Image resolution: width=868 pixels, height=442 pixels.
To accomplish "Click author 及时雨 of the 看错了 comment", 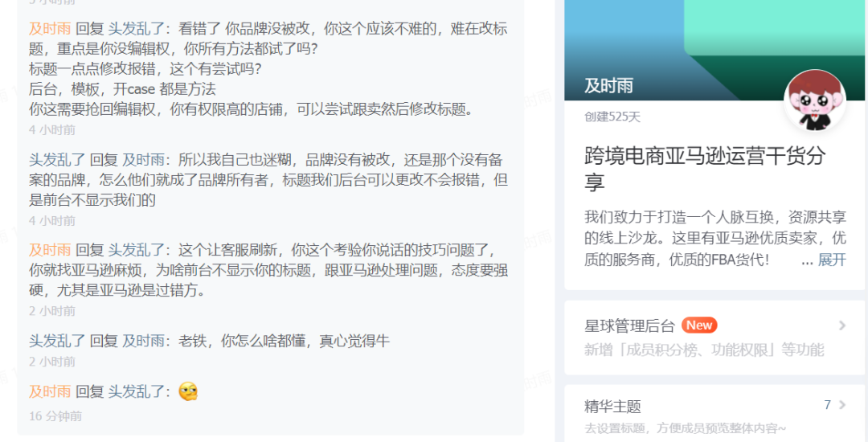I will point(50,29).
